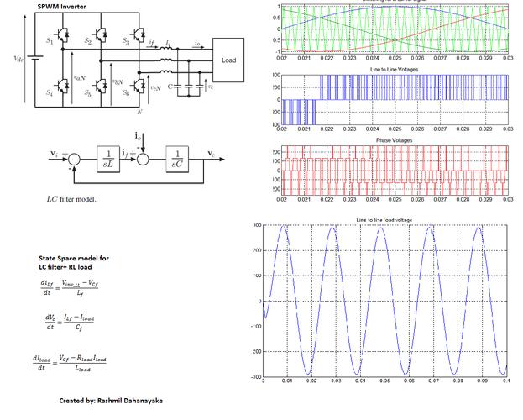Click the dIload/dt equation
Screen dimensions: 523x420
pos(70,363)
